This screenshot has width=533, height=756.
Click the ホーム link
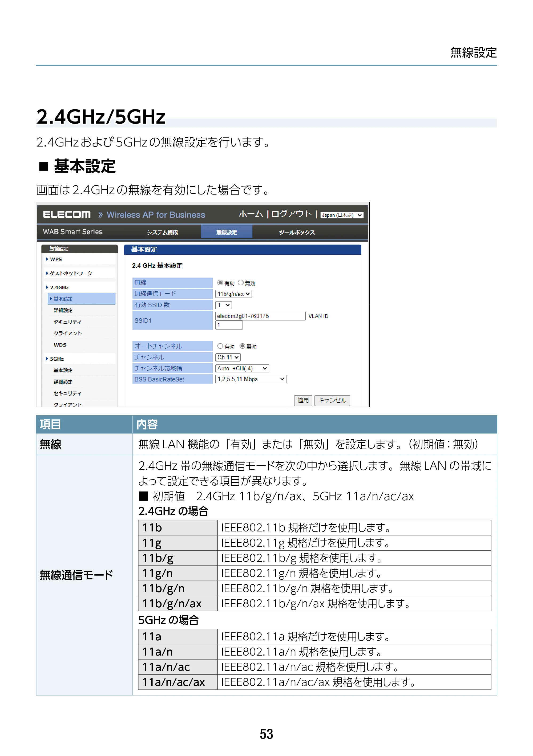pyautogui.click(x=251, y=214)
